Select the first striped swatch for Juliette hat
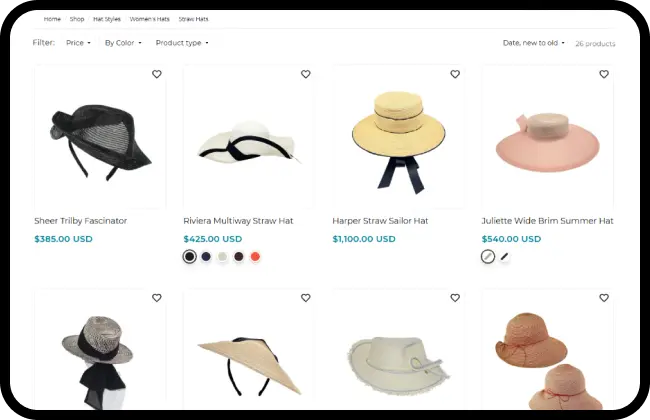The height and width of the screenshot is (420, 650). 488,257
